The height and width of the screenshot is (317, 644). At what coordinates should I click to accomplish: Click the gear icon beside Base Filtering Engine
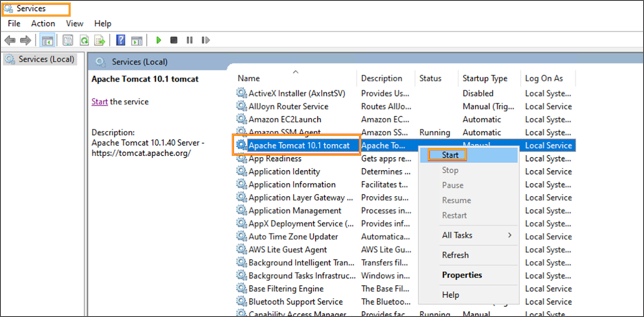click(242, 288)
